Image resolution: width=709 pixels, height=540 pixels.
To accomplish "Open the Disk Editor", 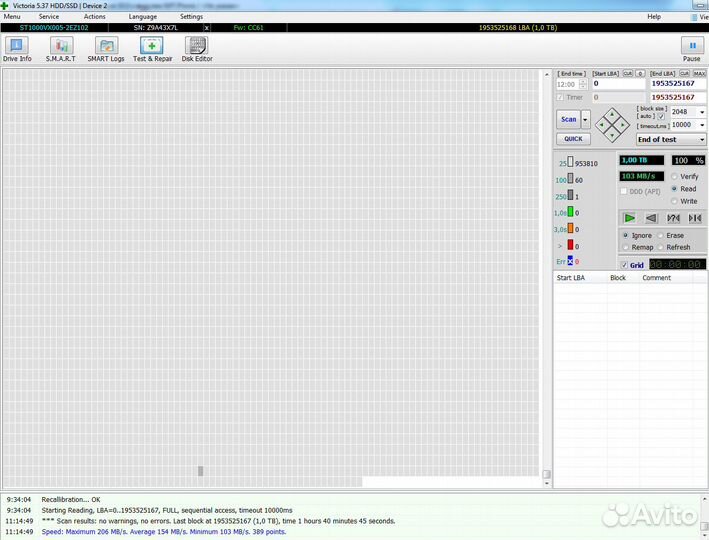I will click(196, 49).
